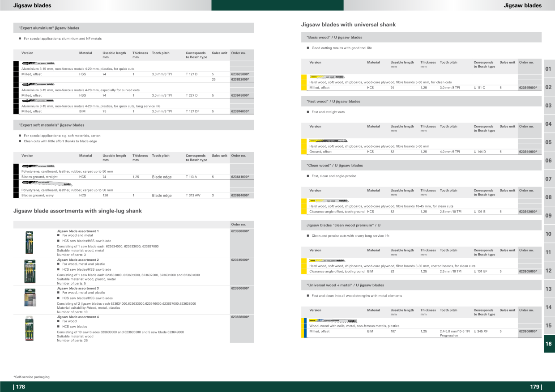Click the "Clean wood" / U jigsaw blades heading
The width and height of the screenshot is (555, 392).
pyautogui.click(x=335, y=166)
